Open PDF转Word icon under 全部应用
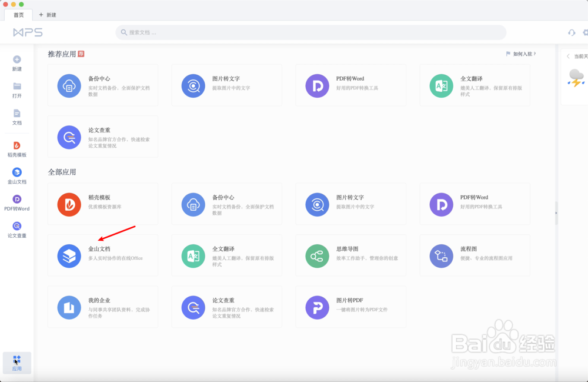 pos(442,204)
